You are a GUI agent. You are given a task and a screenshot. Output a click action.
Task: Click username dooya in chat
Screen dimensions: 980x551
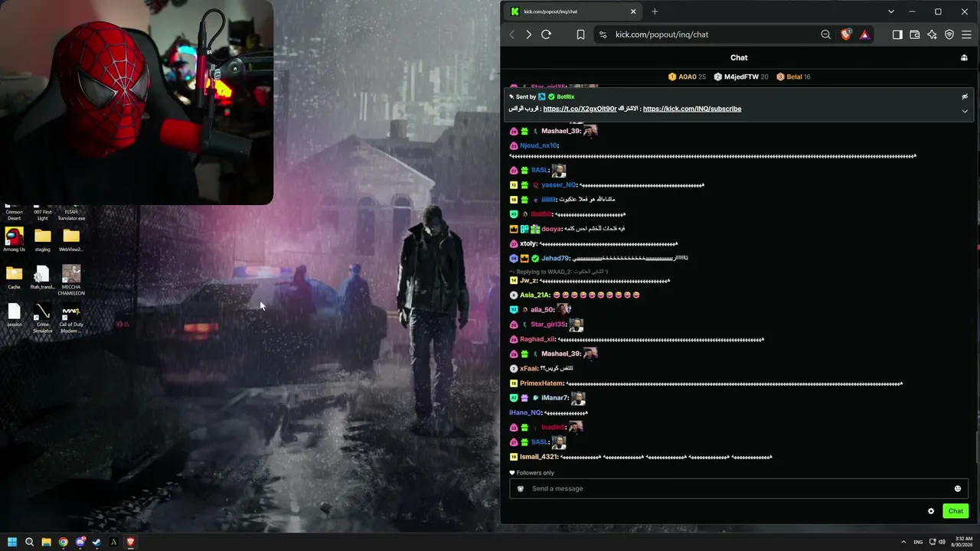tap(551, 229)
